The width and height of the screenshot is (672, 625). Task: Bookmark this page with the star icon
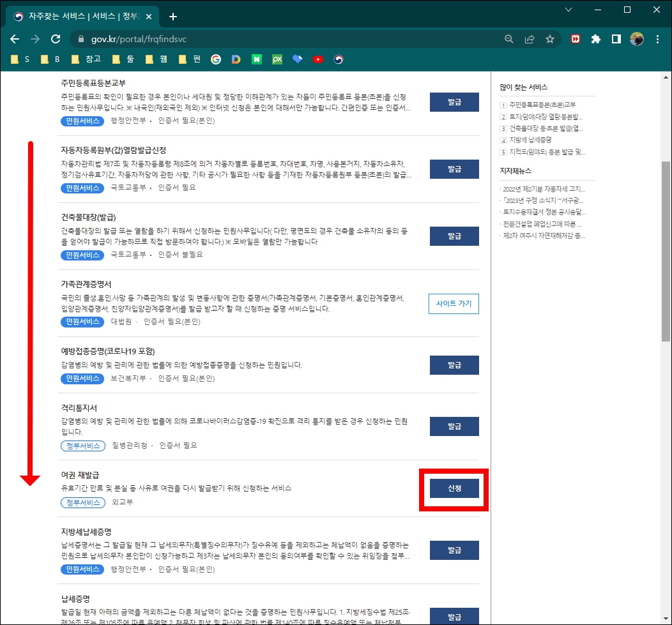click(x=550, y=38)
